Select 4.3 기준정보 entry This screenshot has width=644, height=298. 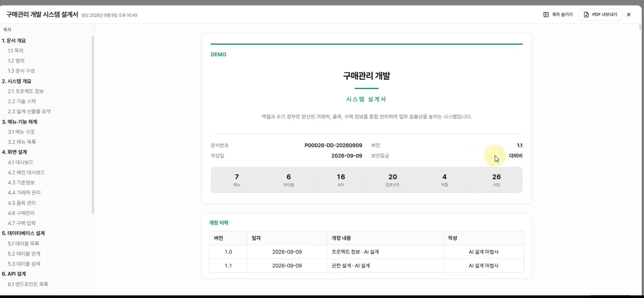(x=21, y=183)
